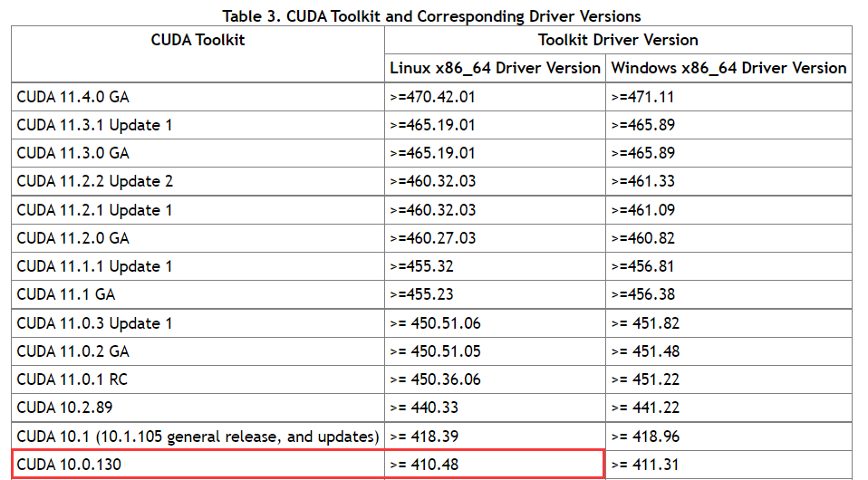Click the 'CUDA 10.2.89' cell

tap(198, 408)
